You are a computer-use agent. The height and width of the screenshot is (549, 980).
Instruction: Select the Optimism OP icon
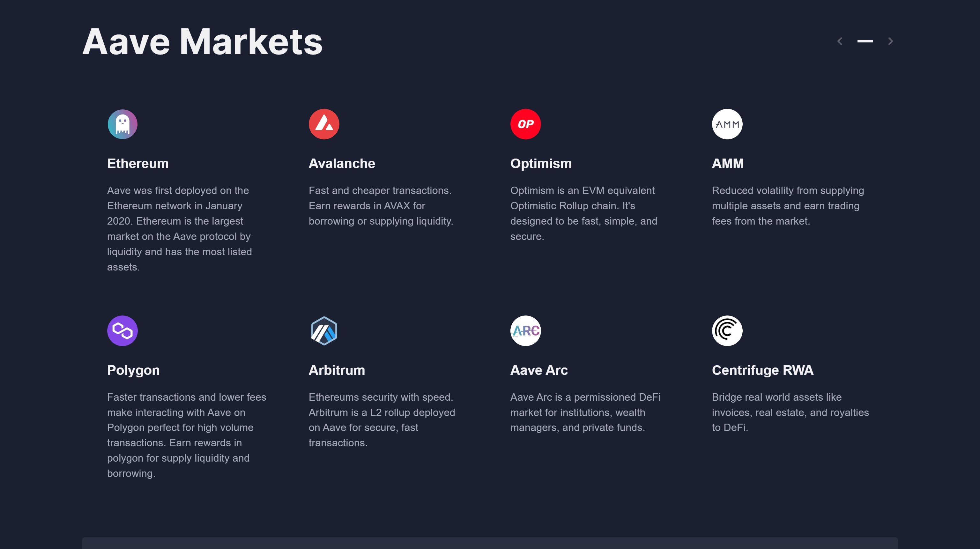[x=525, y=124]
